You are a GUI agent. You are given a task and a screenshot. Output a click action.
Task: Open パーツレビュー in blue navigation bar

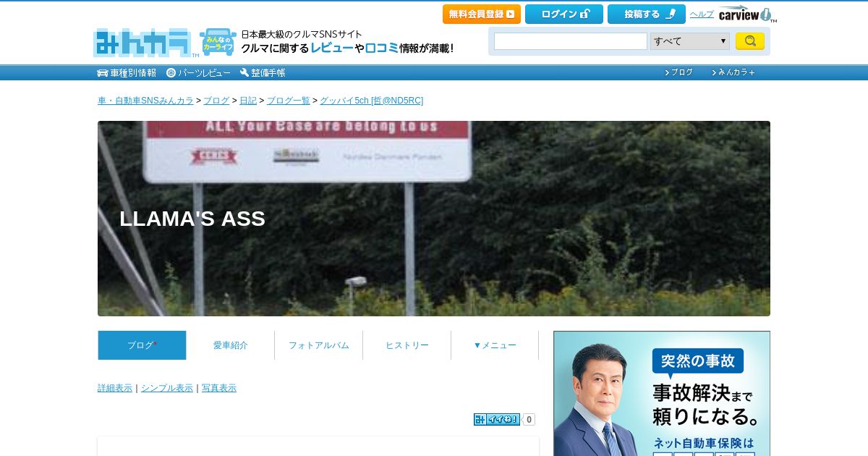click(x=198, y=72)
